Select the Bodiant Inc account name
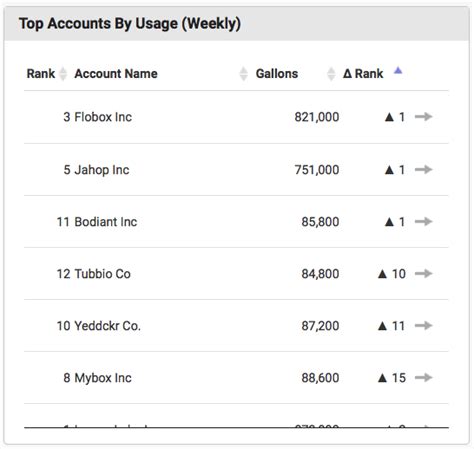 (106, 222)
